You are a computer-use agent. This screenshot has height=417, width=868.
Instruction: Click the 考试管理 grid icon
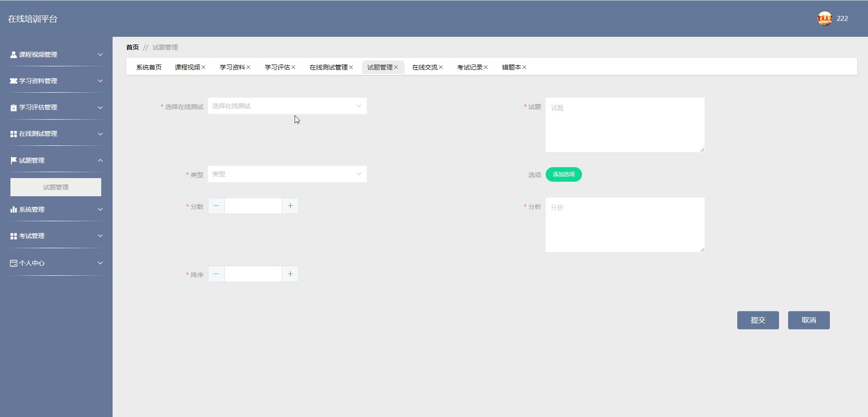pos(14,236)
